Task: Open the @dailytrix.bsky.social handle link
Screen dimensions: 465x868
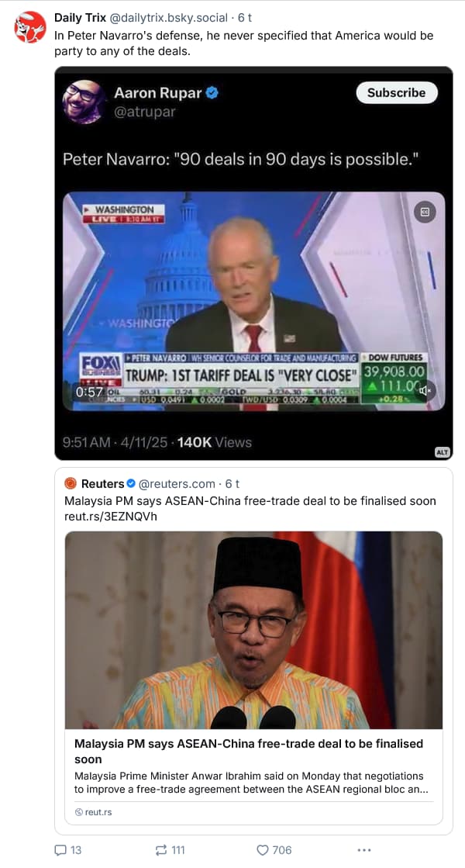Action: tap(168, 18)
